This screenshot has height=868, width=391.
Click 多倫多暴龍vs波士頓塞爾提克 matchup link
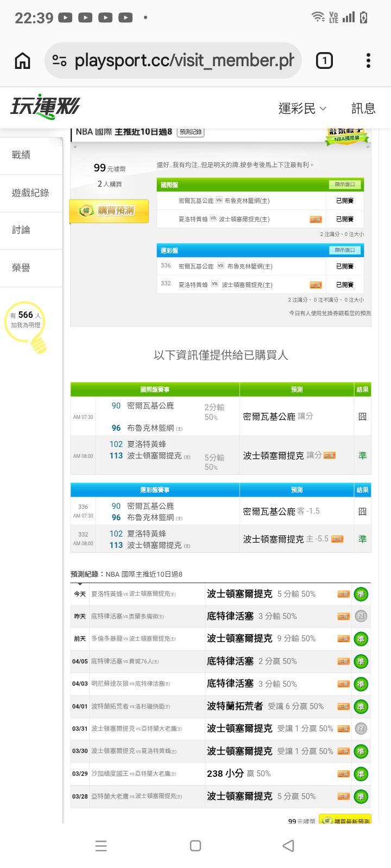pyautogui.click(x=133, y=639)
